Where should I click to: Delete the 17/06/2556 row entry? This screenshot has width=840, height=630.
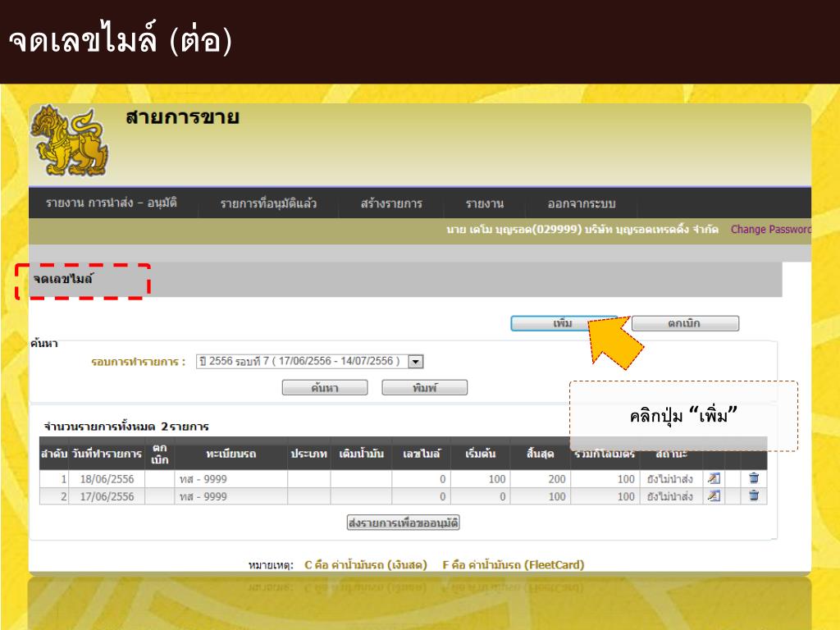(754, 495)
